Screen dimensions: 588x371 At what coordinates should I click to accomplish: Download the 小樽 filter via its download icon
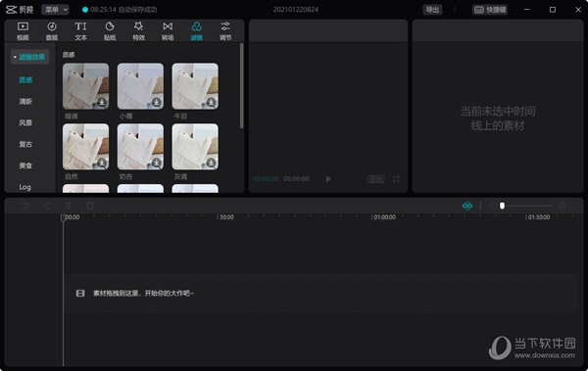tap(157, 103)
